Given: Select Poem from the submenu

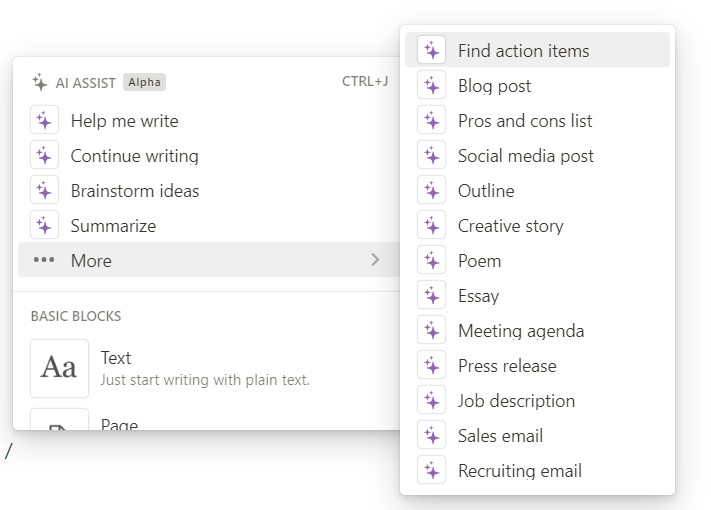Looking at the screenshot, I should click(x=537, y=260).
